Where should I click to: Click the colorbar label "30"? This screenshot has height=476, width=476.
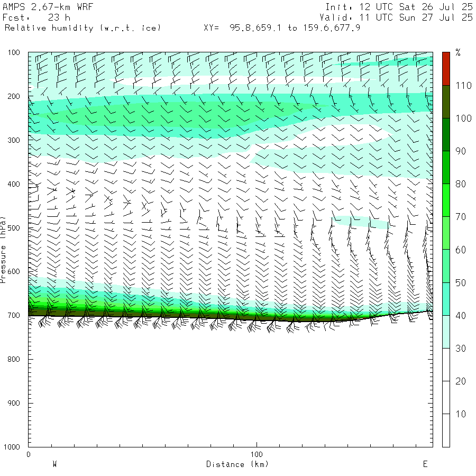(x=461, y=348)
